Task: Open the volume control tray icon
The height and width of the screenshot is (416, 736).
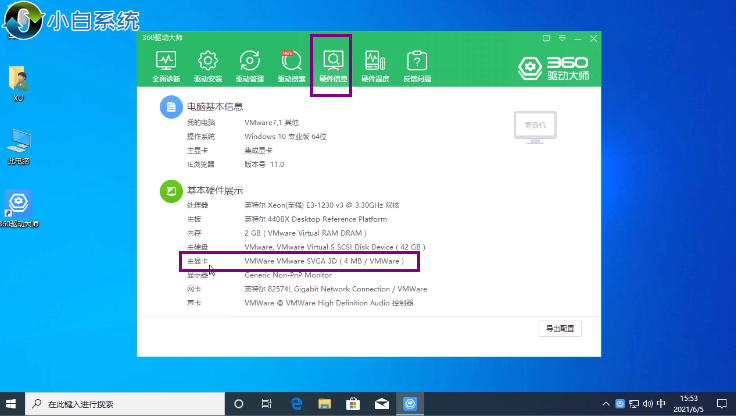Action: pyautogui.click(x=648, y=404)
